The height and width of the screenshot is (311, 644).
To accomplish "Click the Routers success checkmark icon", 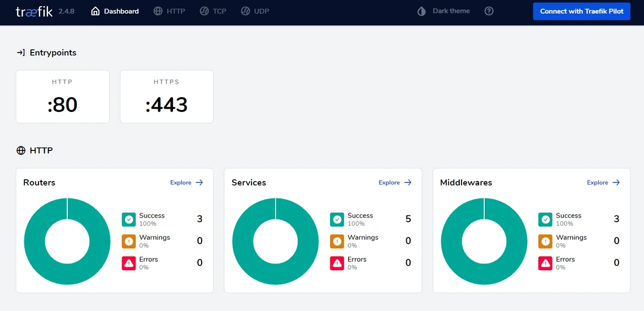I will [x=129, y=219].
